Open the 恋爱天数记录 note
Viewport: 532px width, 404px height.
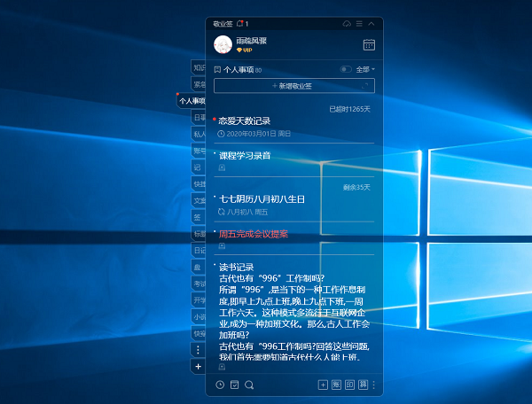pyautogui.click(x=245, y=121)
